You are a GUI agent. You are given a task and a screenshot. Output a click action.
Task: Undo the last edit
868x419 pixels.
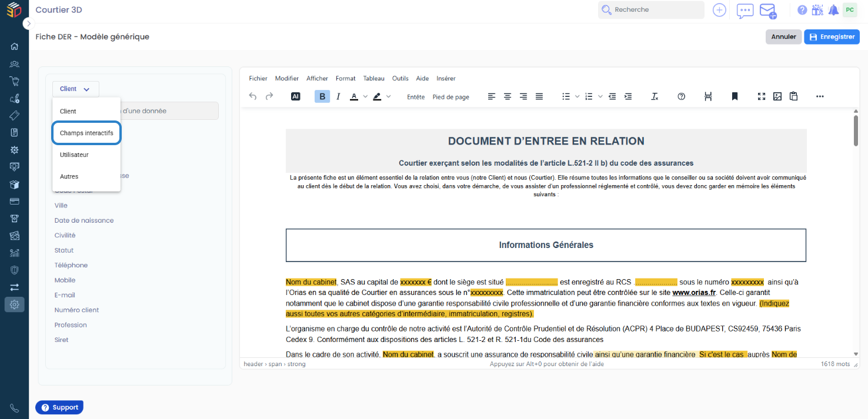point(253,96)
